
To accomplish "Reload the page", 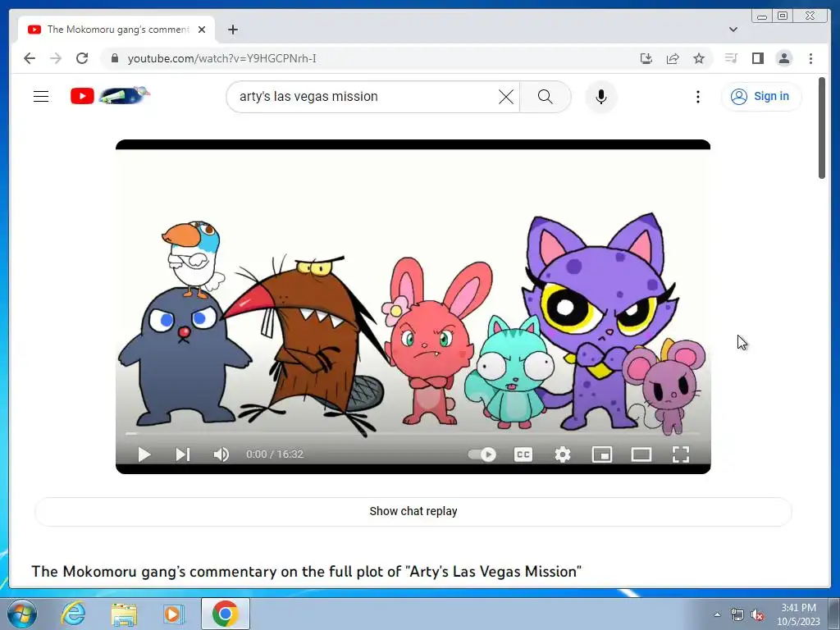I will 82,58.
